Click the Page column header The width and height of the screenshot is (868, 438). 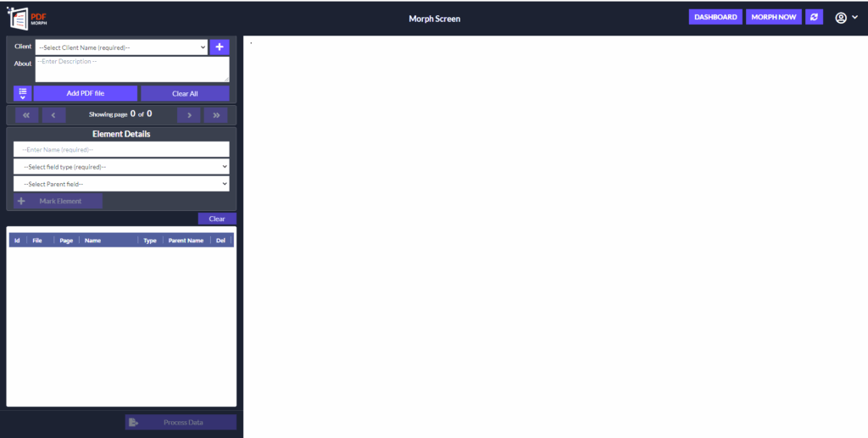click(x=66, y=241)
